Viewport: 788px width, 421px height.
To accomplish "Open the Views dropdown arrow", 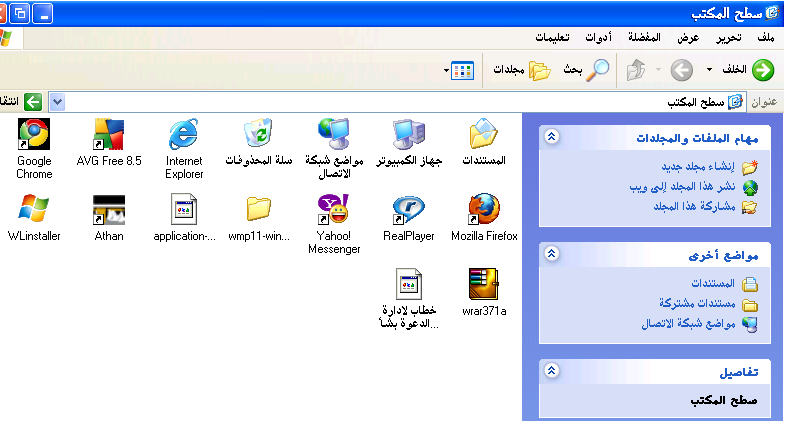I will (x=446, y=70).
